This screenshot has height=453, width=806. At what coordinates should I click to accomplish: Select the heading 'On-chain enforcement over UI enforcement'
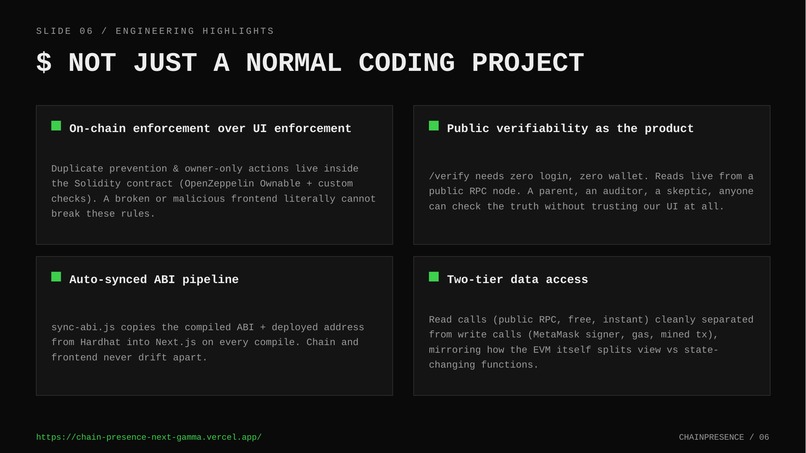(x=210, y=128)
